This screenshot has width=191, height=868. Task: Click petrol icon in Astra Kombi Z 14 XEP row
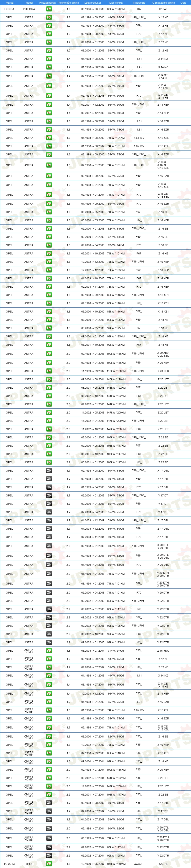tap(49, 694)
